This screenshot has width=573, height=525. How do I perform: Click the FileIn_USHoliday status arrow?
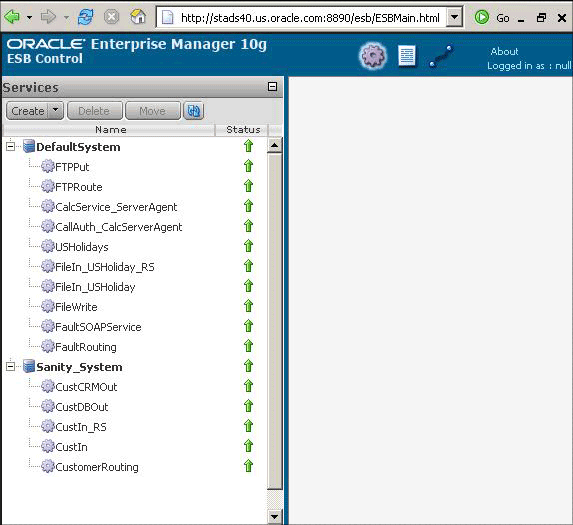[x=248, y=286]
